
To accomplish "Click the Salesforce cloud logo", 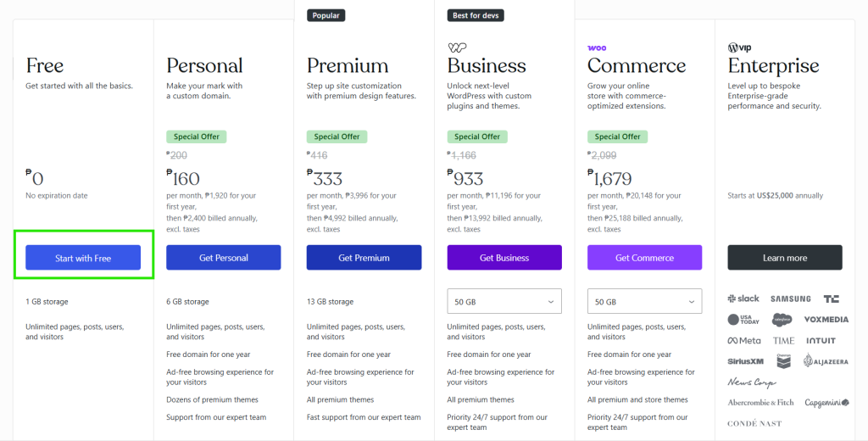I will tap(782, 320).
